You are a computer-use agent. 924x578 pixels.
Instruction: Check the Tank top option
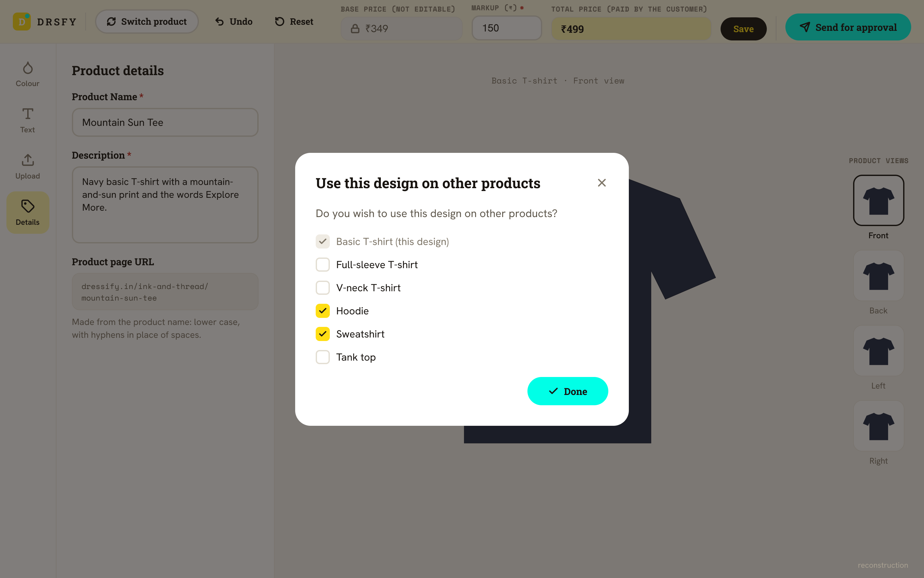[323, 357]
